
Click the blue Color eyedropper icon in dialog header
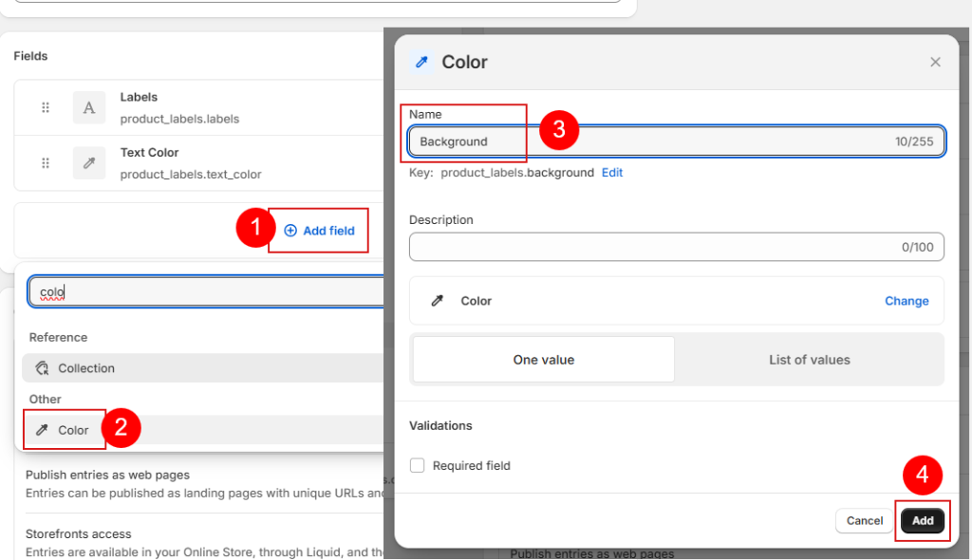tap(421, 63)
